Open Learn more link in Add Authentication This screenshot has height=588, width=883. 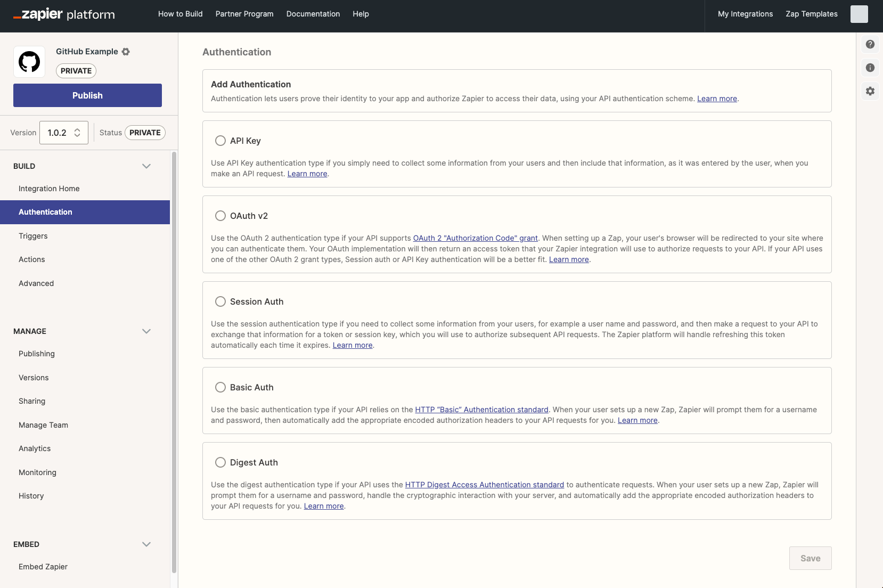717,99
